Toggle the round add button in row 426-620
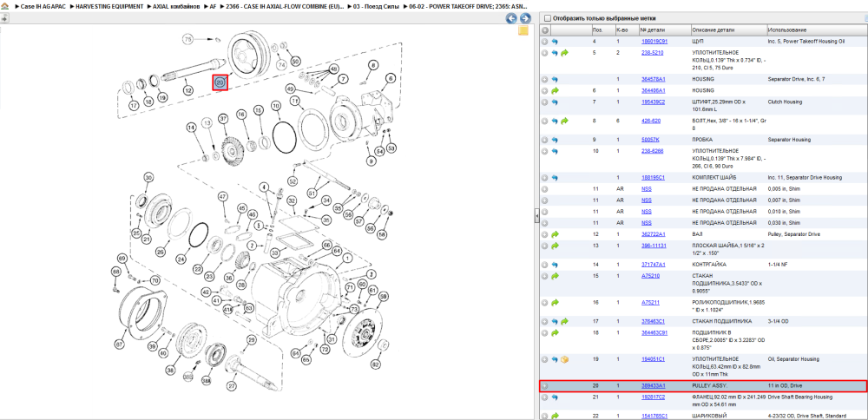 [545, 121]
